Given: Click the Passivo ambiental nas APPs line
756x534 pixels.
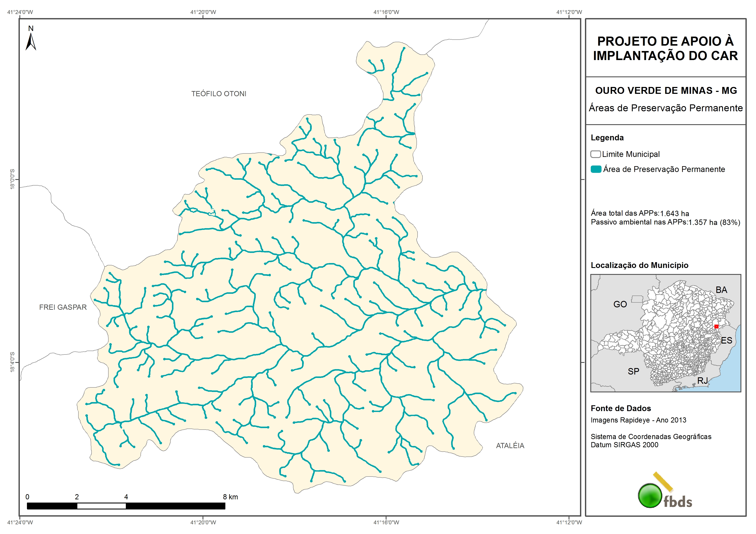Looking at the screenshot, I should tap(665, 222).
